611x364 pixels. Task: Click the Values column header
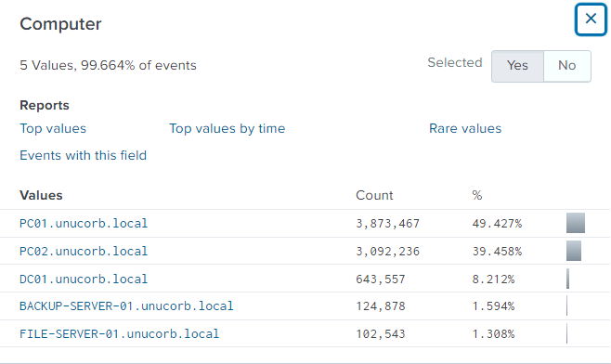(x=41, y=195)
